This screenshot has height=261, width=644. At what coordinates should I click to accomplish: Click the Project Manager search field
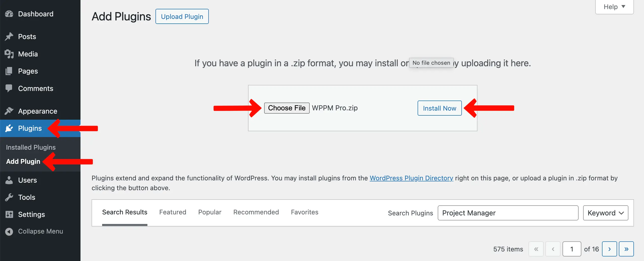point(508,213)
